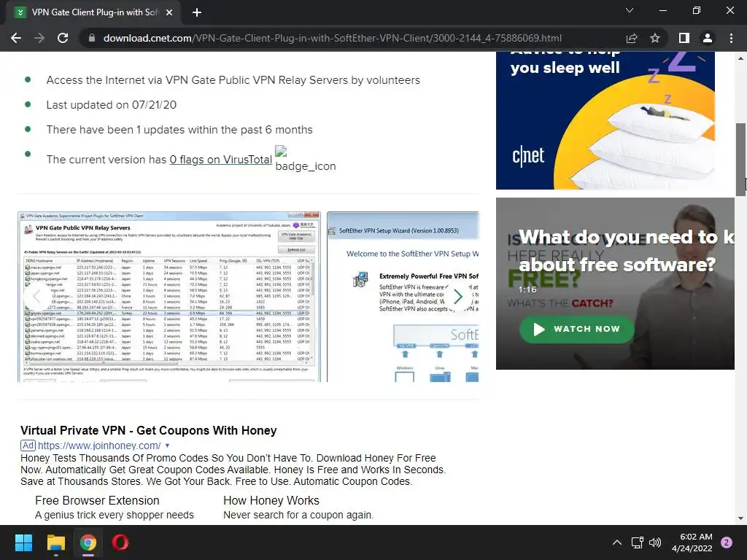Reload the current CNET page
Screen dimensions: 747x560
63,38
